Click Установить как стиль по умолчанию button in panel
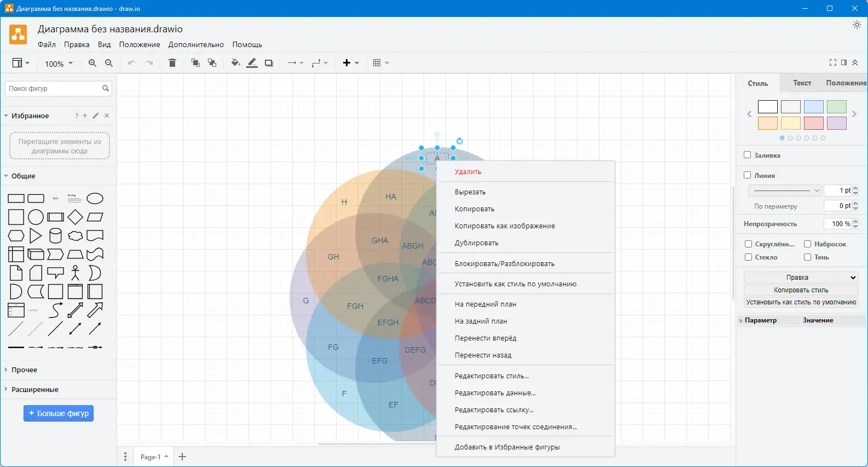 pos(801,302)
